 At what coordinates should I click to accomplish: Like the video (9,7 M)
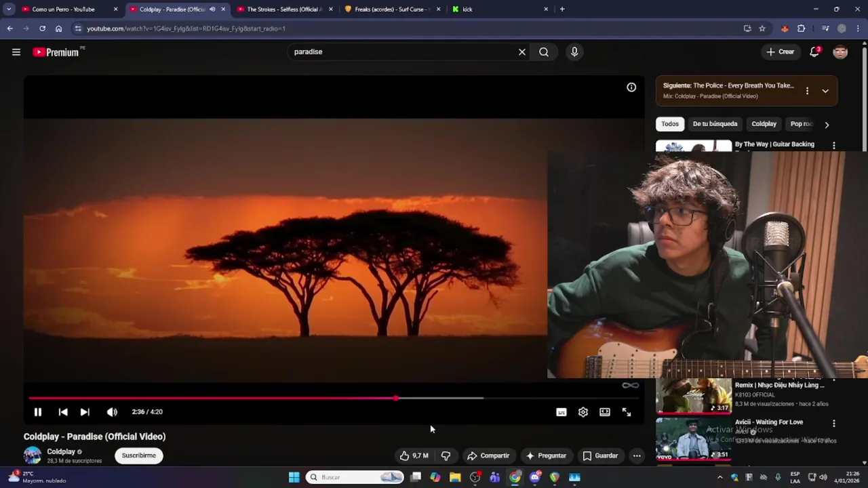click(x=414, y=455)
